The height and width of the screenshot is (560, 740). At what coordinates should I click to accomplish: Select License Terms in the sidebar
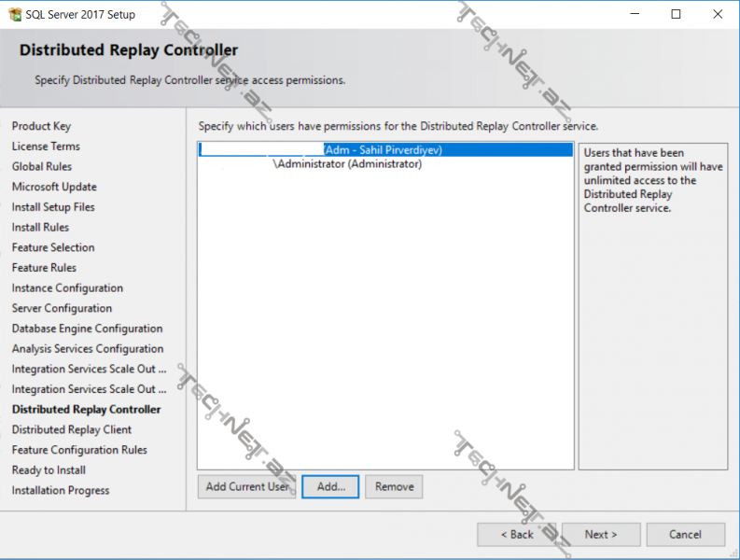(46, 147)
